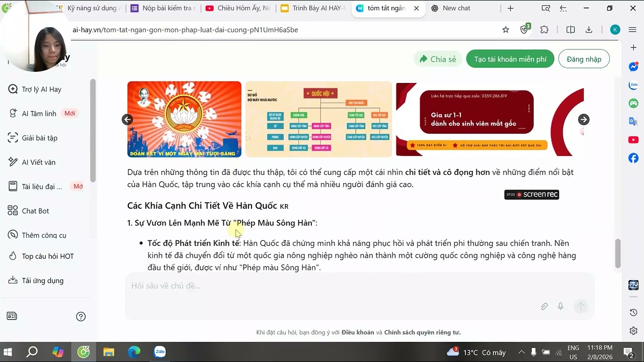The width and height of the screenshot is (644, 362).
Task: Click the screenrec recording indicator
Action: [x=531, y=195]
